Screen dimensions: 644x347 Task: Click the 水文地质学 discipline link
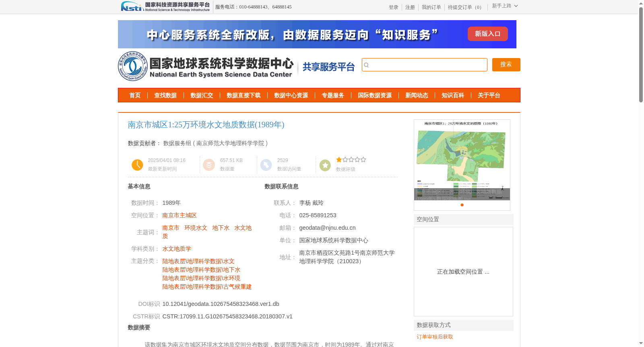coord(177,249)
